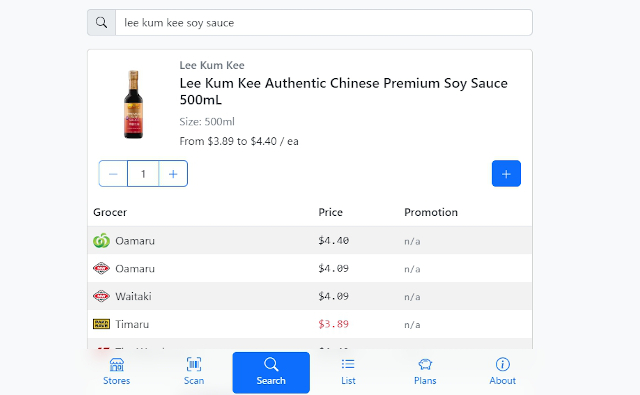Viewport: 640px width, 395px height.
Task: Open the About info tab
Action: (502, 372)
